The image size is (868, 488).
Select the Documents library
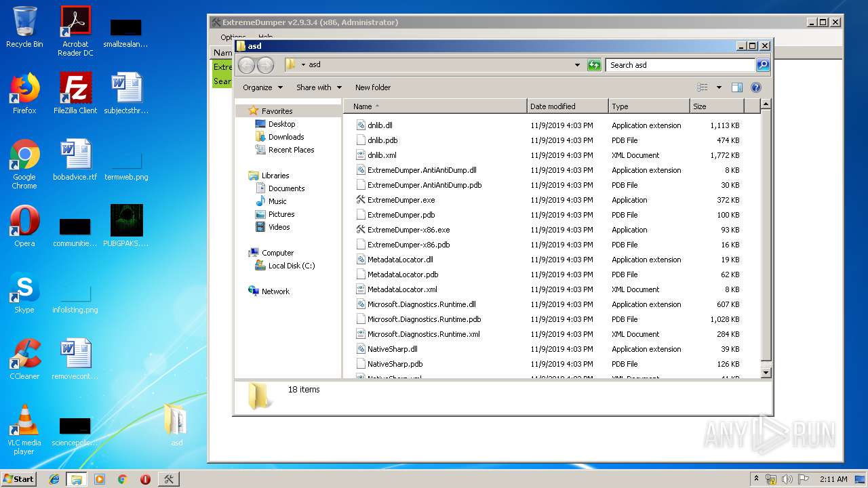click(x=286, y=188)
